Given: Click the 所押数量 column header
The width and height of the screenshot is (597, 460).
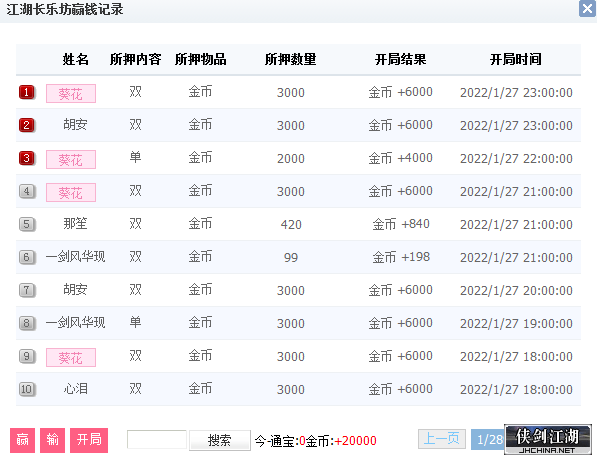Looking at the screenshot, I should [x=291, y=59].
